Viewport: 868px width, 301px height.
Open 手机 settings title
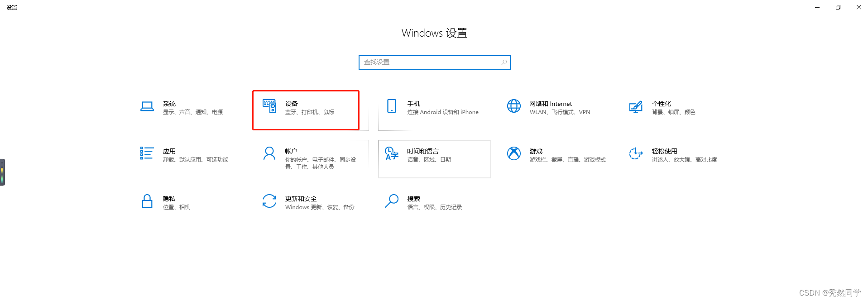pos(414,104)
